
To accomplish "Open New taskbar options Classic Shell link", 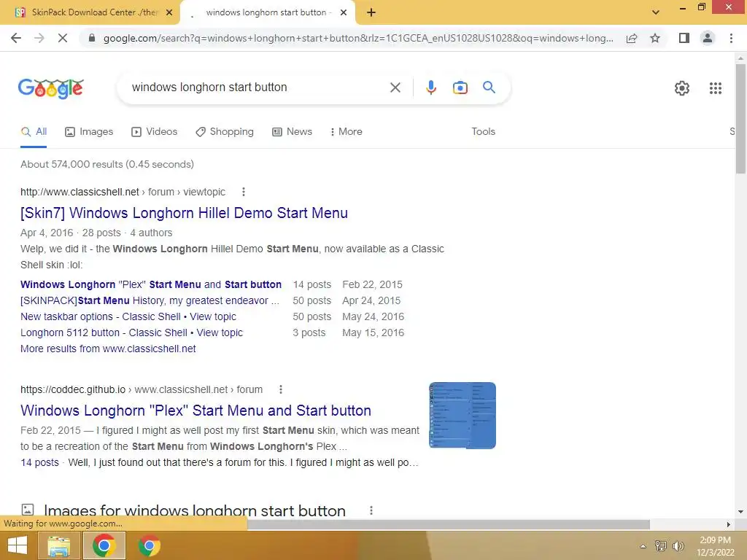I will point(128,316).
